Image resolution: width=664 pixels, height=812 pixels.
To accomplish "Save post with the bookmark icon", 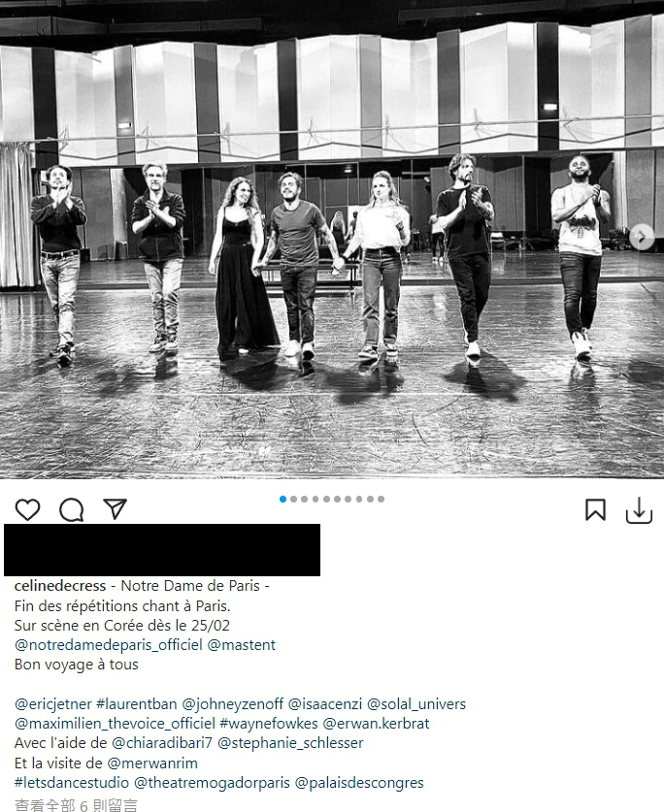I will click(x=596, y=509).
